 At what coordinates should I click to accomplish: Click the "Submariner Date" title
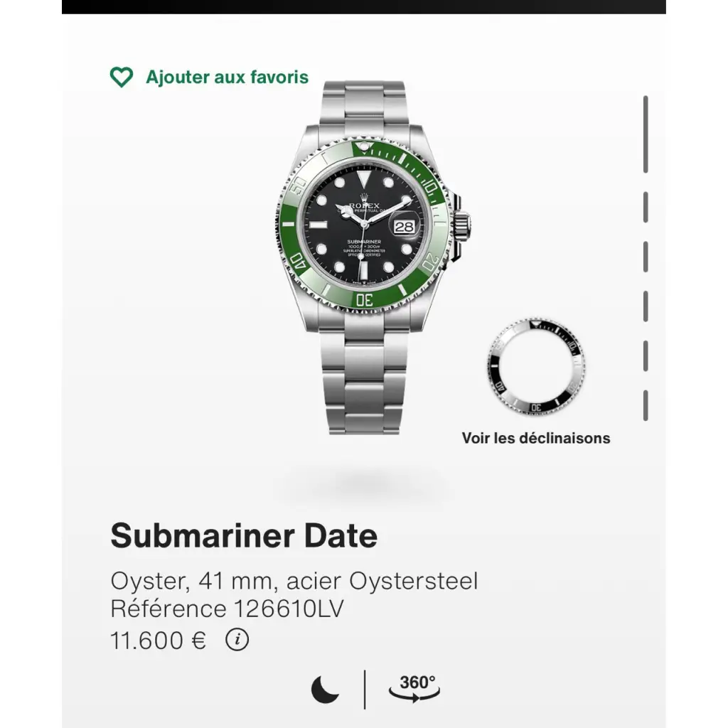(x=244, y=535)
